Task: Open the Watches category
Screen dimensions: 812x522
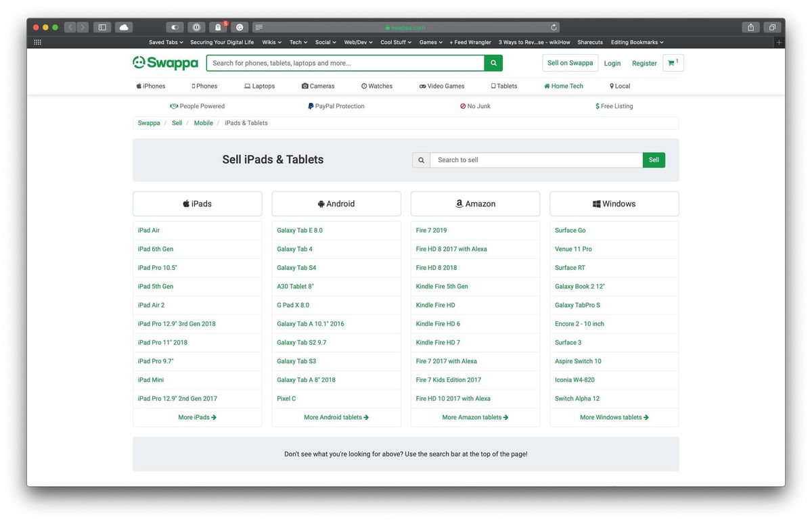Action: coord(377,87)
